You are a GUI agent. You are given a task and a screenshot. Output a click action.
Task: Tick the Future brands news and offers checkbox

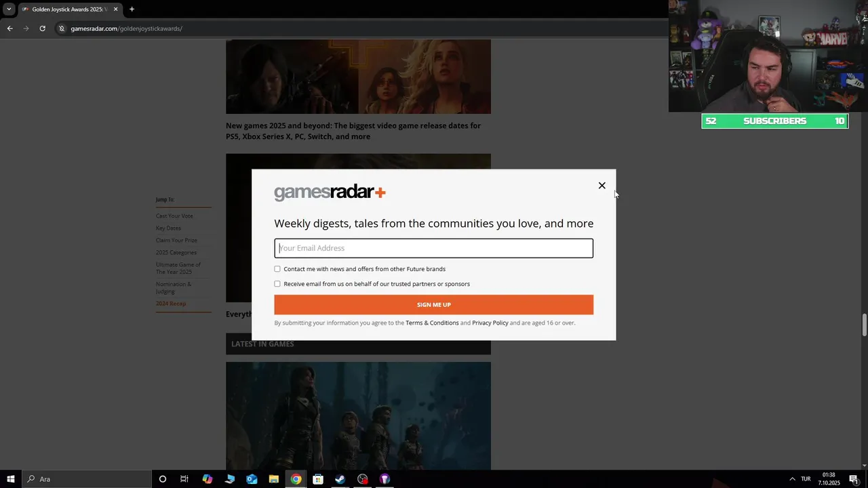point(277,269)
